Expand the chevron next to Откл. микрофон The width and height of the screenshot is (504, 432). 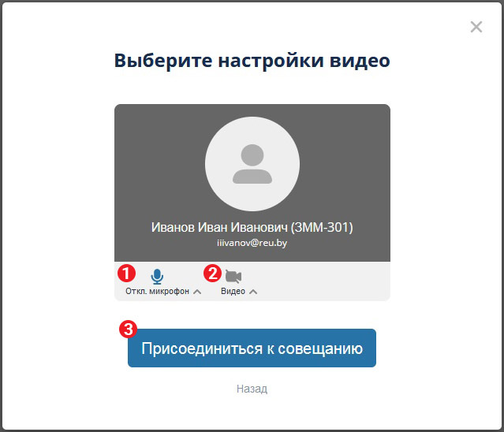click(197, 292)
